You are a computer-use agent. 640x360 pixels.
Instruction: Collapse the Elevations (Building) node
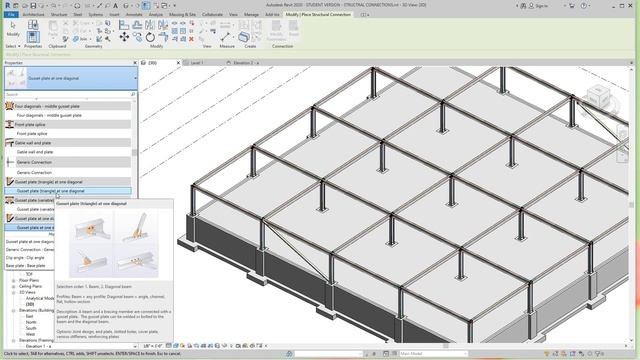pyautogui.click(x=13, y=310)
